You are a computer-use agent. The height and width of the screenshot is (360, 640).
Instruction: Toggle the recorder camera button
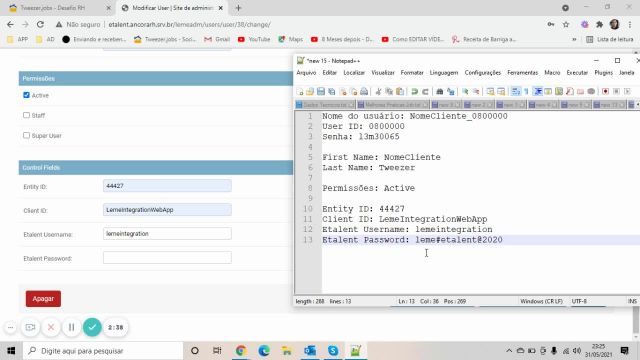pos(30,327)
